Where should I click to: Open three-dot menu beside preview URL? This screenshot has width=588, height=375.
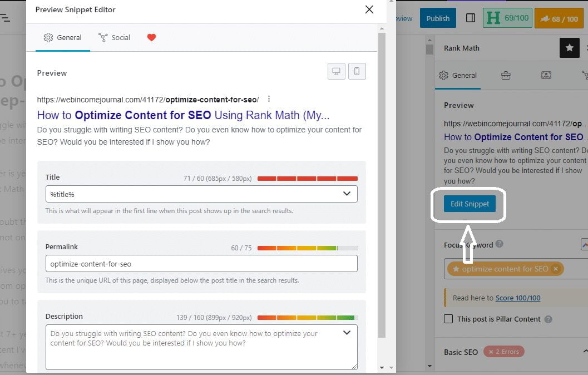(269, 99)
